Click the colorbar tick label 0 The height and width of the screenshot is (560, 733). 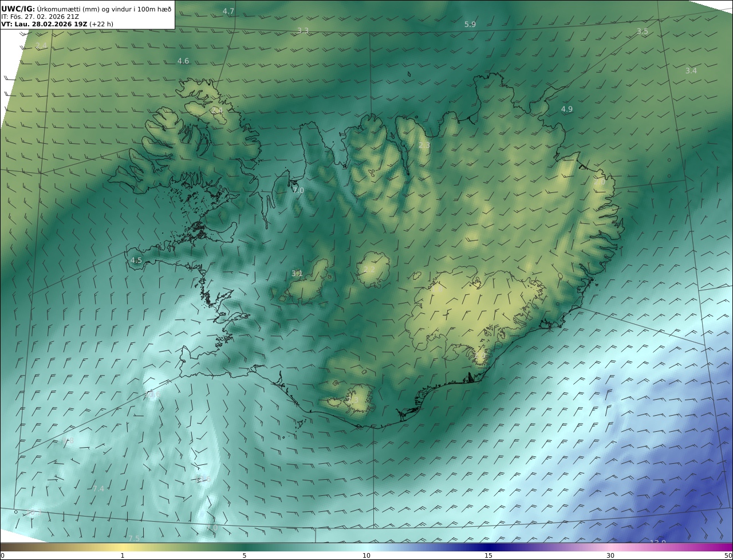[x=2, y=555]
